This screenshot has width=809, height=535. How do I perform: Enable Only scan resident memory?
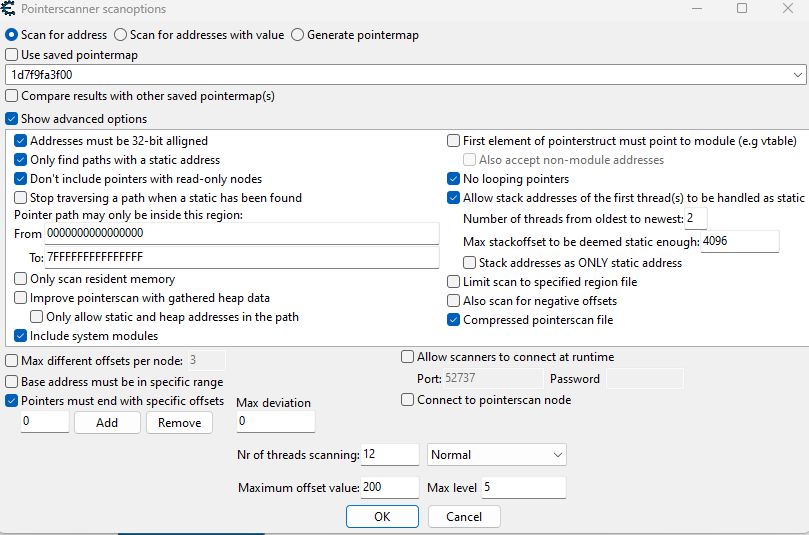21,279
